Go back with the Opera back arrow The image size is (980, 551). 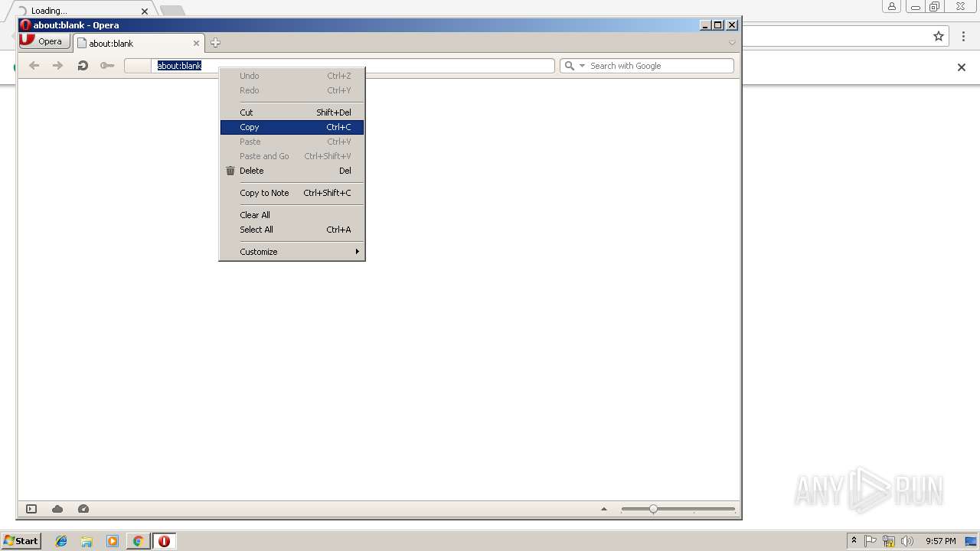34,66
